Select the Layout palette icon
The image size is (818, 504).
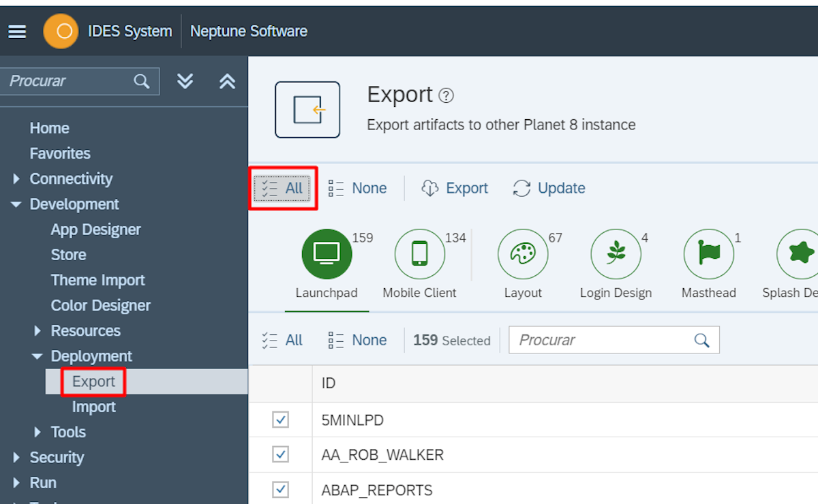click(x=523, y=254)
